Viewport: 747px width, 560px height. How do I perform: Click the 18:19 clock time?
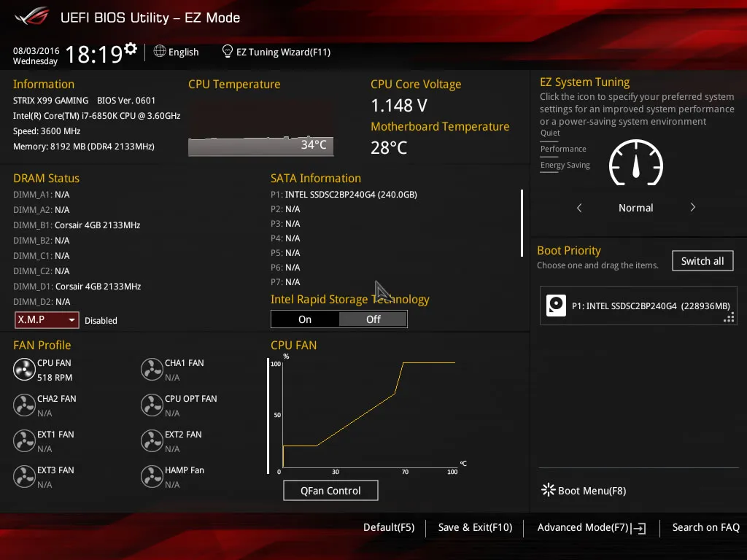tap(94, 54)
